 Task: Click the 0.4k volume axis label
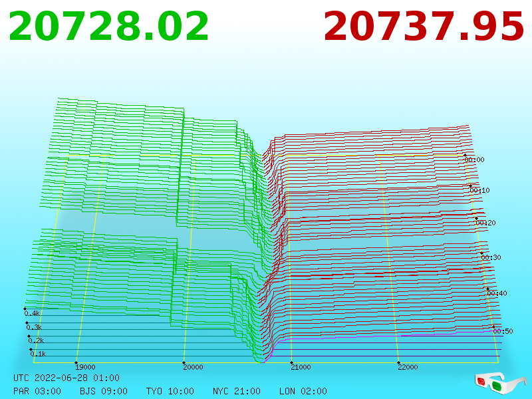(x=32, y=313)
